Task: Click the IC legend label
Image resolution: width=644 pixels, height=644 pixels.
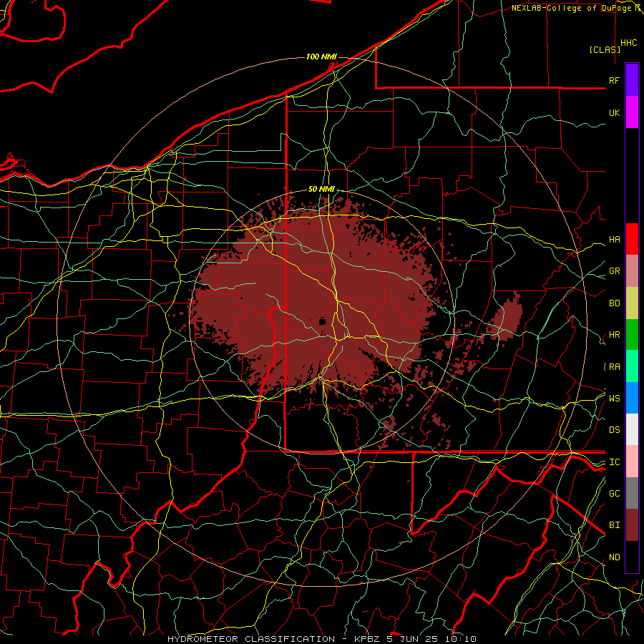Action: pos(614,462)
